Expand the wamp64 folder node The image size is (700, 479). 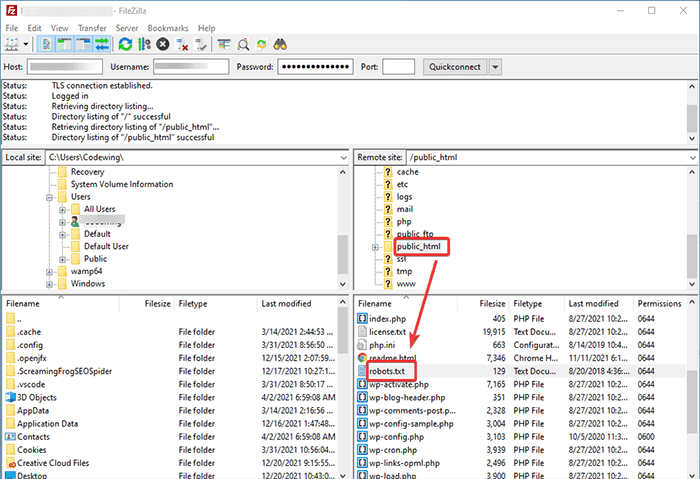tap(48, 271)
